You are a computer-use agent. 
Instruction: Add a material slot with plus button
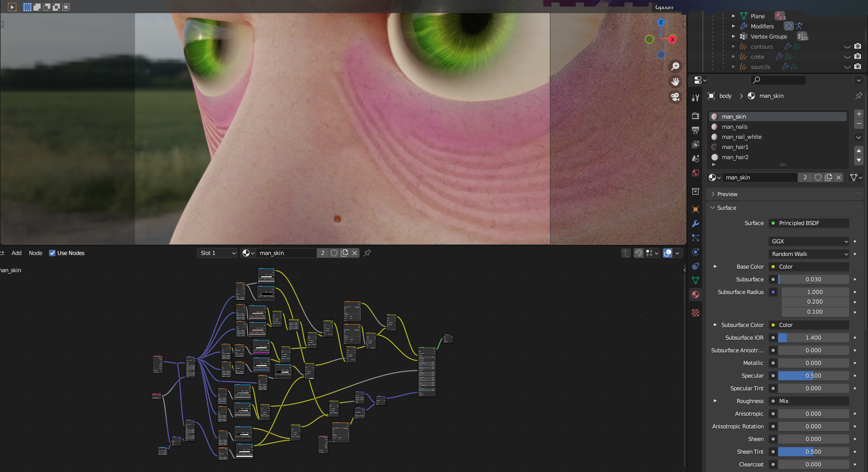(x=858, y=114)
